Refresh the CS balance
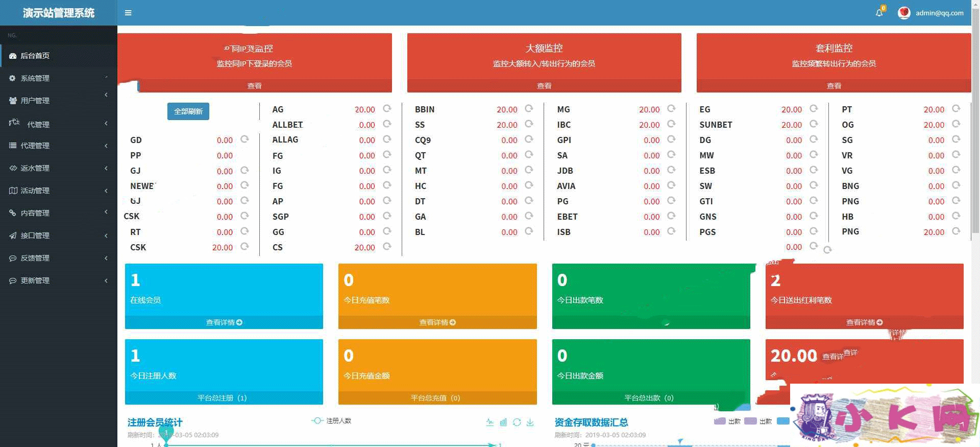The image size is (980, 447). 387,247
